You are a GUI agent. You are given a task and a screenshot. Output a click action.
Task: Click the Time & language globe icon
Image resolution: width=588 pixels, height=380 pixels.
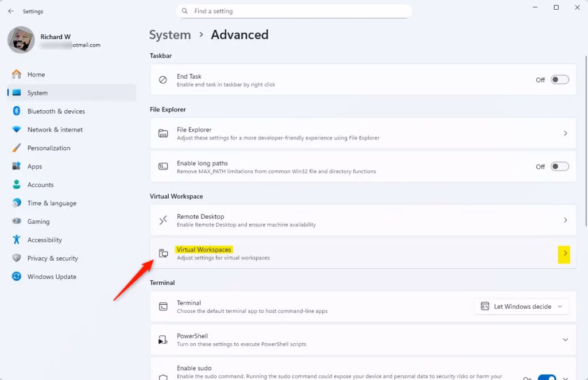click(17, 203)
